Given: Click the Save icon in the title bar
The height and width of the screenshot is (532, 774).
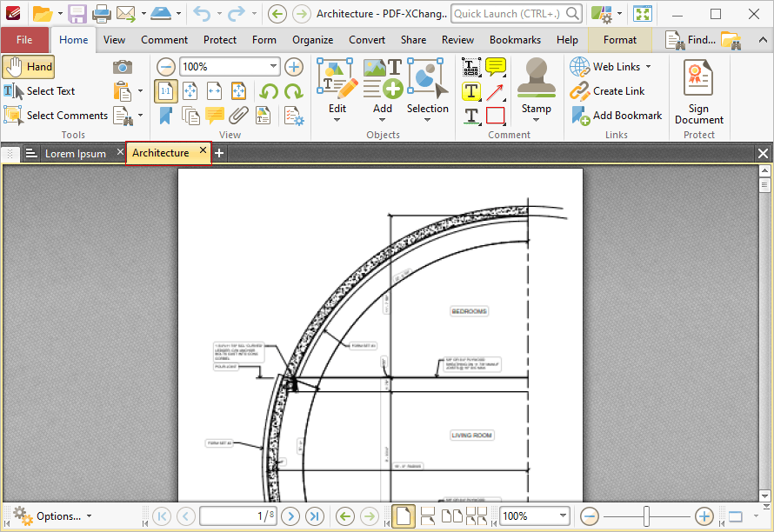Looking at the screenshot, I should pos(77,14).
